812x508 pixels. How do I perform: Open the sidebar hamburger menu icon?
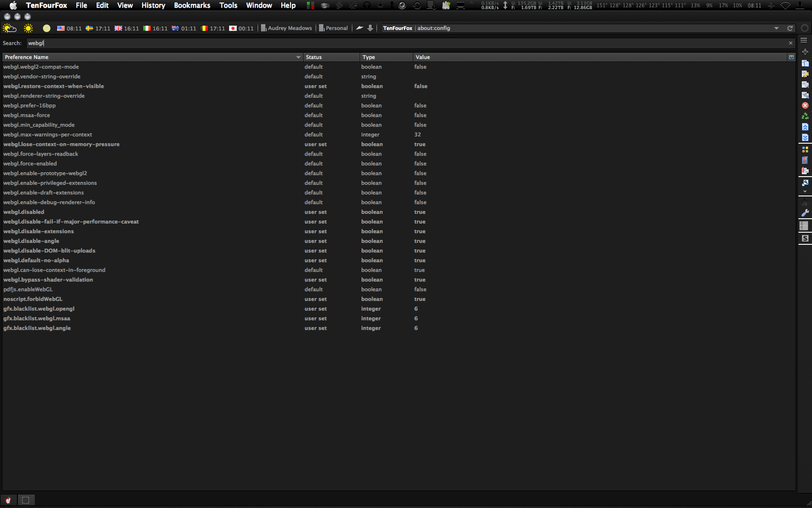pyautogui.click(x=804, y=40)
